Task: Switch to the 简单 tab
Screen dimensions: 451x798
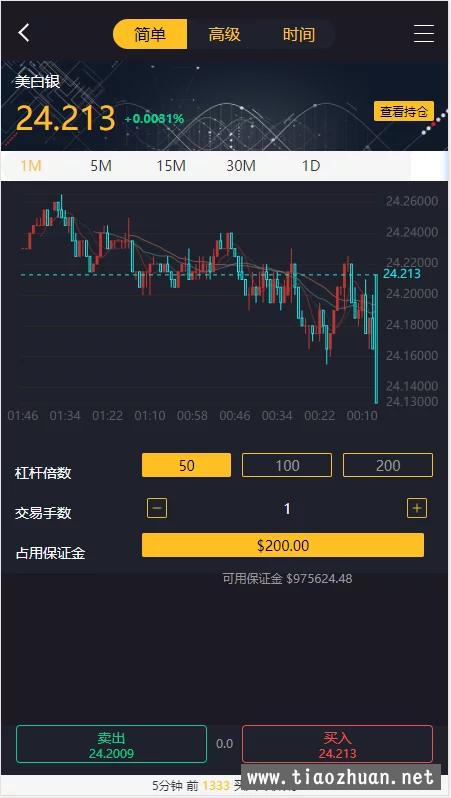Action: click(x=150, y=34)
